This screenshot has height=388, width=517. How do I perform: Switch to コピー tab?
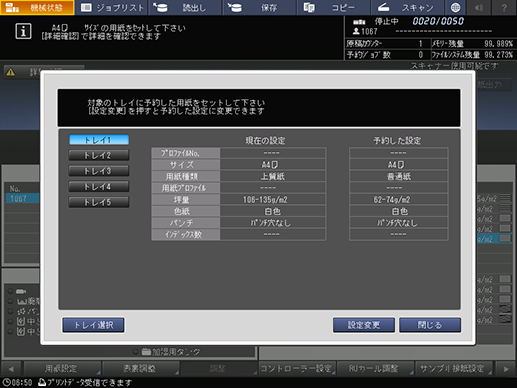[x=334, y=7]
